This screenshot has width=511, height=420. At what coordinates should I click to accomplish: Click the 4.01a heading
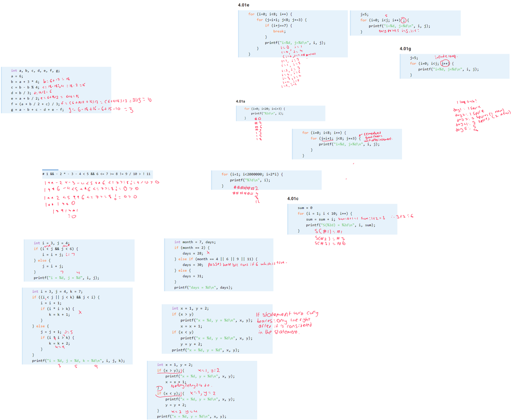click(241, 102)
